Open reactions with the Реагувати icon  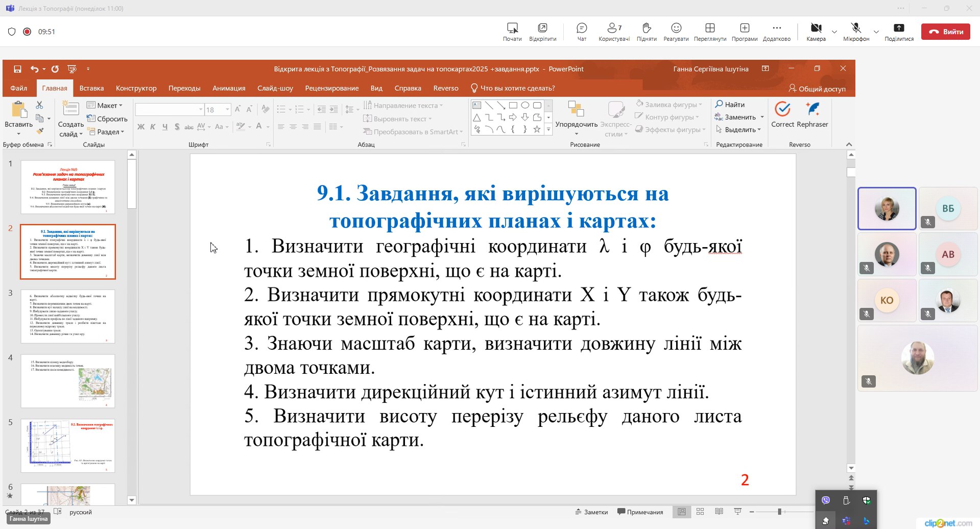676,31
